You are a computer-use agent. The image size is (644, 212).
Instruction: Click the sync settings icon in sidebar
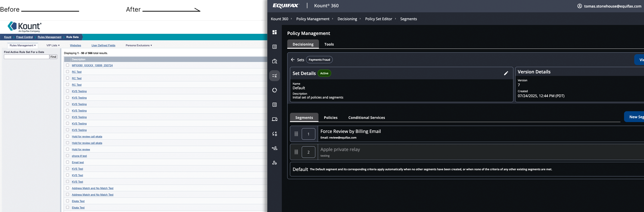click(x=275, y=134)
